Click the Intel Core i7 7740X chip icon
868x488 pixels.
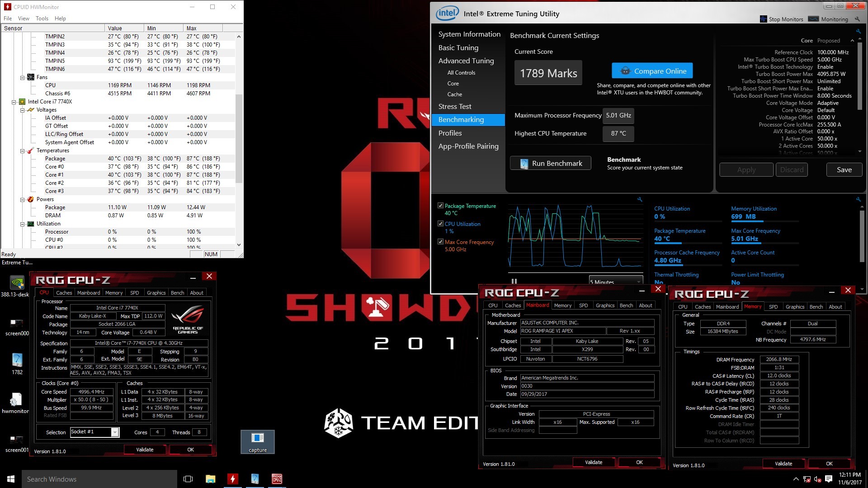(22, 102)
